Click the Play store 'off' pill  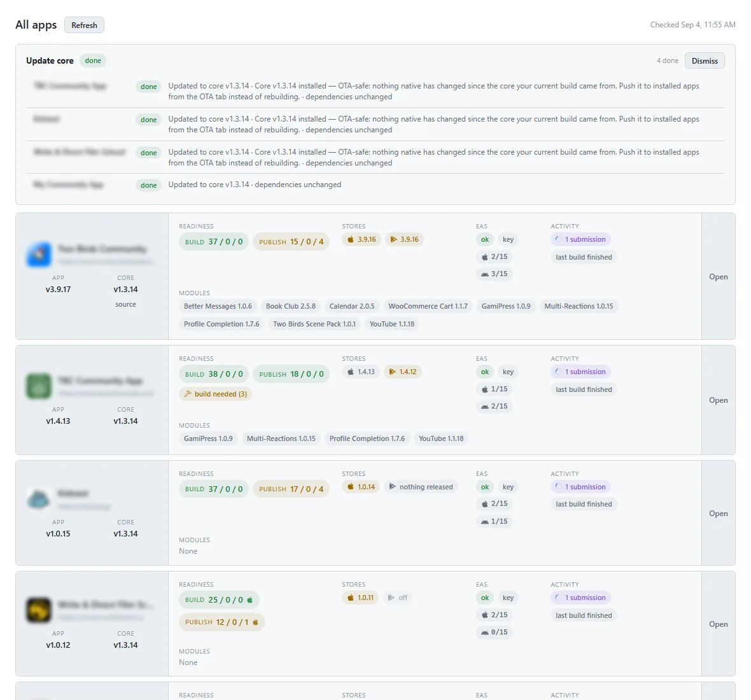(x=398, y=598)
